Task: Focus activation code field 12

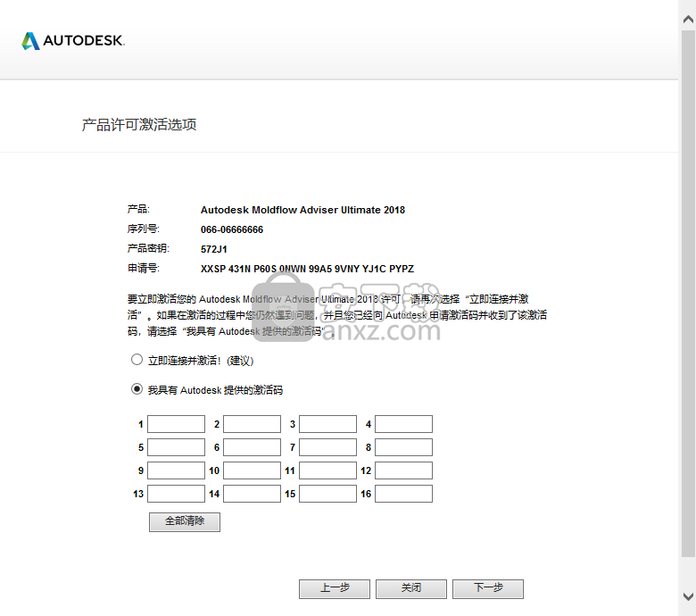Action: pos(404,470)
